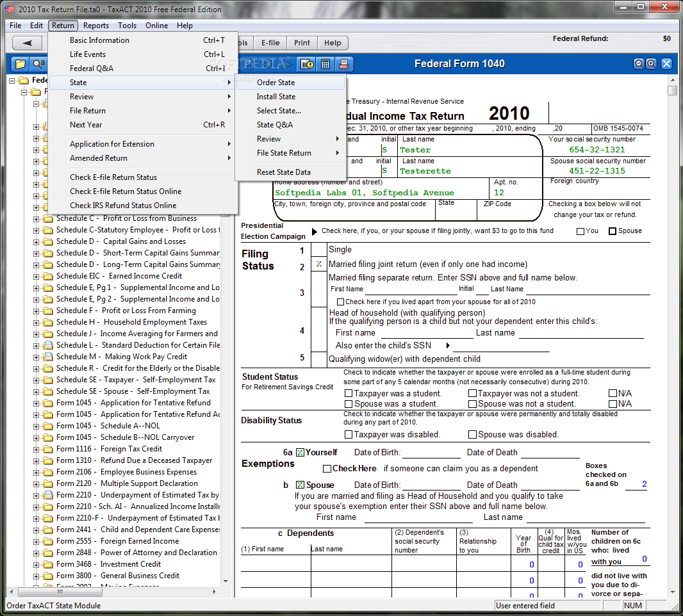683x616 pixels.
Task: Click the folder icon beside Form 2106
Action: [48, 472]
